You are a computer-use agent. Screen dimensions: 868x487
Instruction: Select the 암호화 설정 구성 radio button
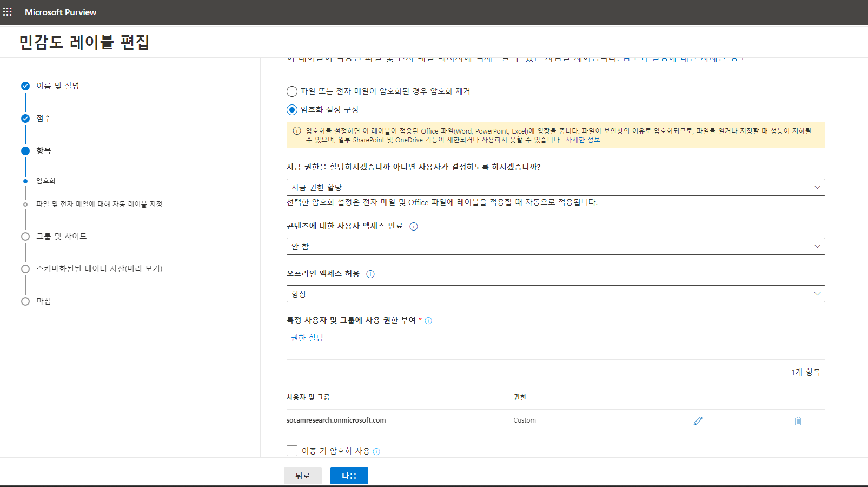(292, 110)
